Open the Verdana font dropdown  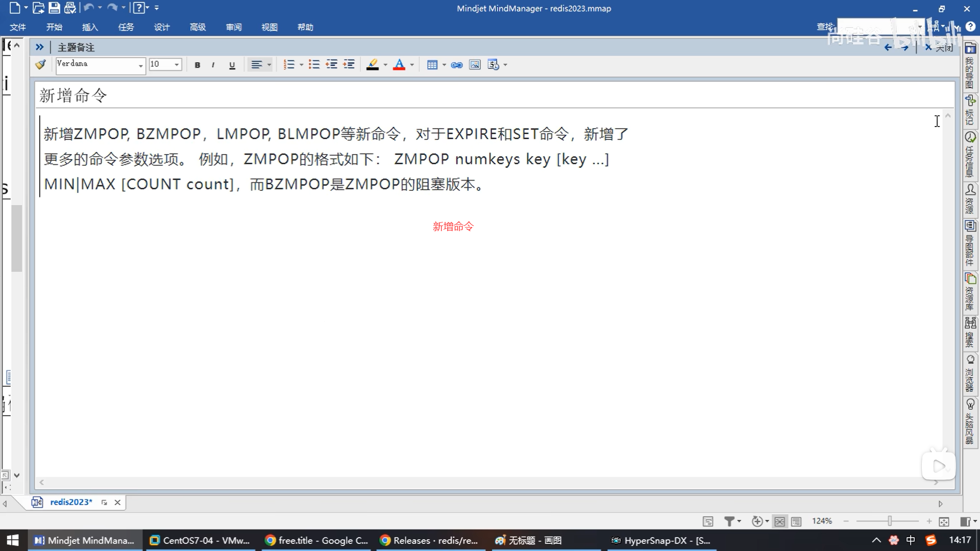pos(140,65)
